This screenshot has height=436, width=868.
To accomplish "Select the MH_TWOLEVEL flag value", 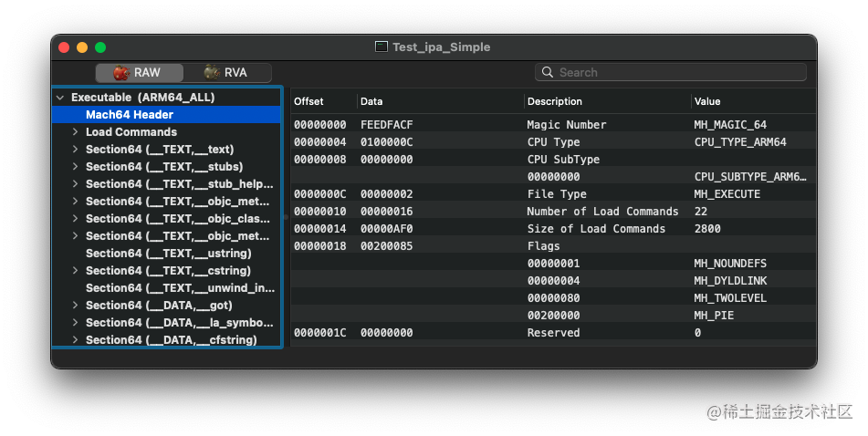I will 730,298.
